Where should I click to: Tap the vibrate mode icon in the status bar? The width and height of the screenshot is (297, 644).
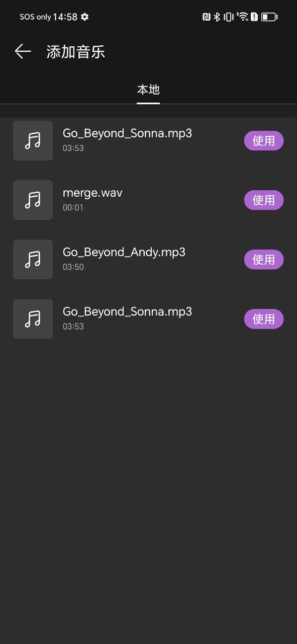229,17
